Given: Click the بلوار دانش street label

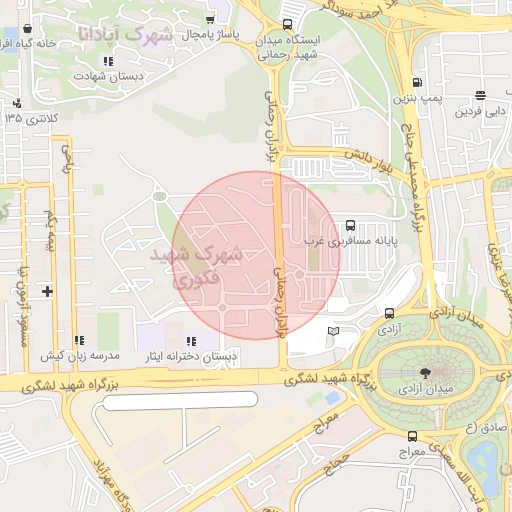Looking at the screenshot, I should tap(369, 162).
